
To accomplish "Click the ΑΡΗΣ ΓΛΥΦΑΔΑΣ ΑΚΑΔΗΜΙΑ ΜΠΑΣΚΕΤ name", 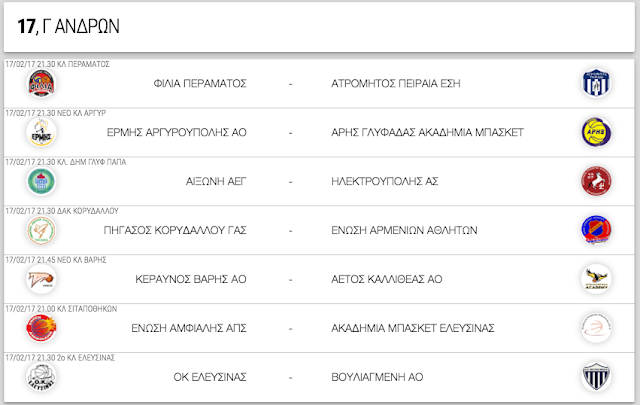I will pos(427,133).
